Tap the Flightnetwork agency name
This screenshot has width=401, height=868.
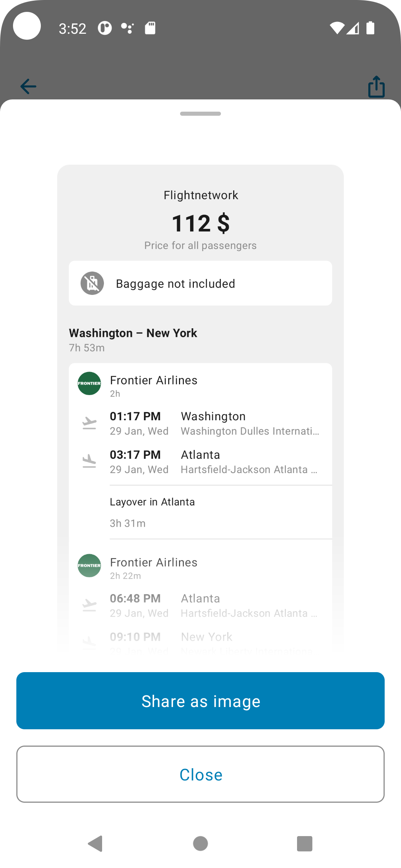(200, 195)
